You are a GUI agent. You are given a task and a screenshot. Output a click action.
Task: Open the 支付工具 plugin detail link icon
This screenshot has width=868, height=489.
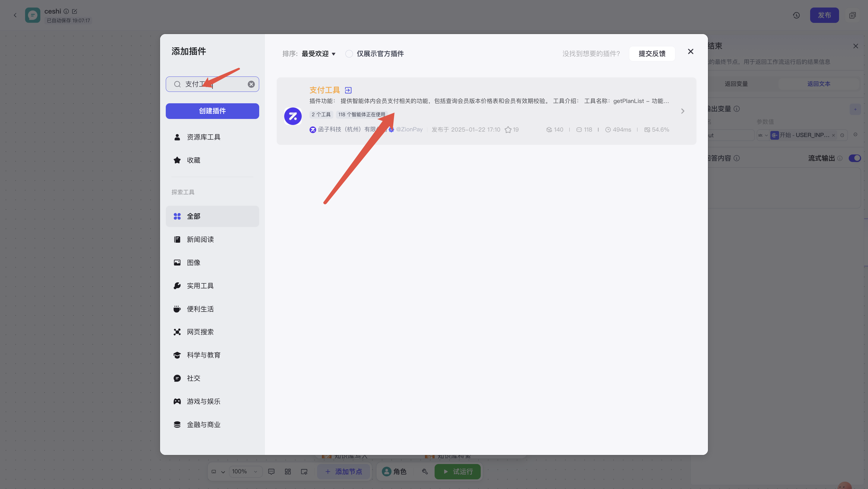point(348,90)
